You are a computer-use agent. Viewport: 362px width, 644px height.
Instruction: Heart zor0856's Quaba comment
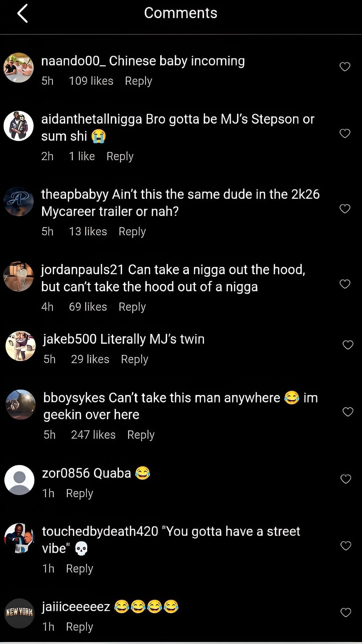(346, 479)
